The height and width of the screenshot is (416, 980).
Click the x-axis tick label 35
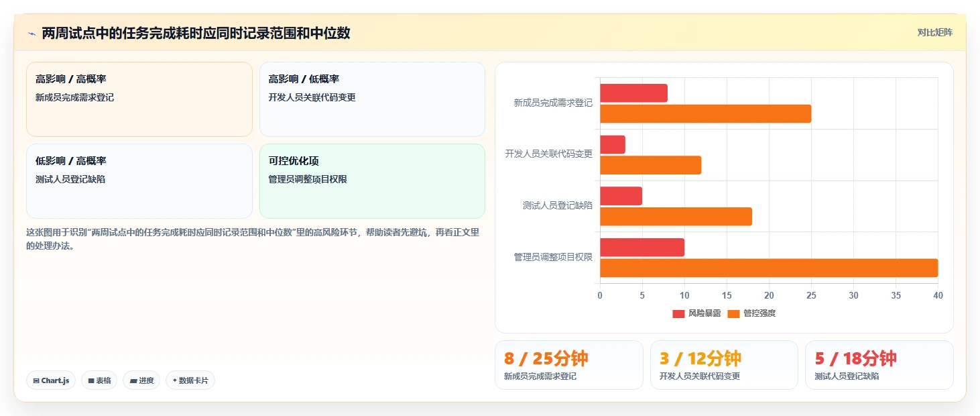click(x=896, y=295)
